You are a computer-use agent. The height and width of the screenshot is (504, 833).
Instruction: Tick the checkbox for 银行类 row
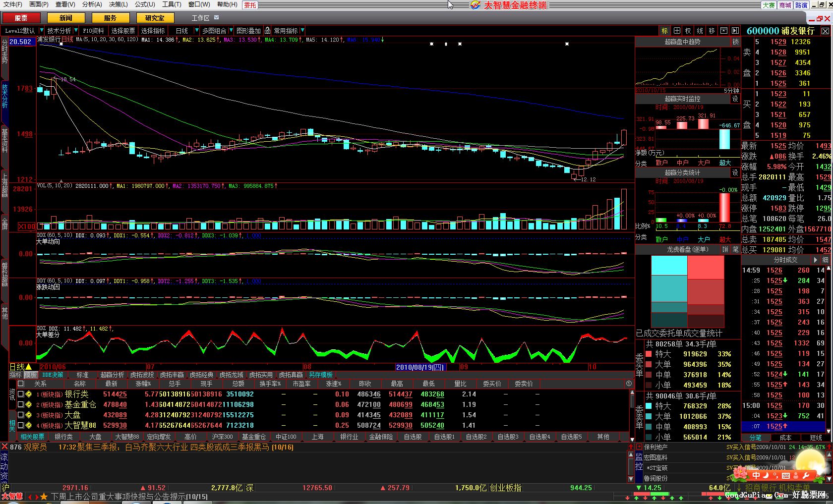tap(20, 394)
